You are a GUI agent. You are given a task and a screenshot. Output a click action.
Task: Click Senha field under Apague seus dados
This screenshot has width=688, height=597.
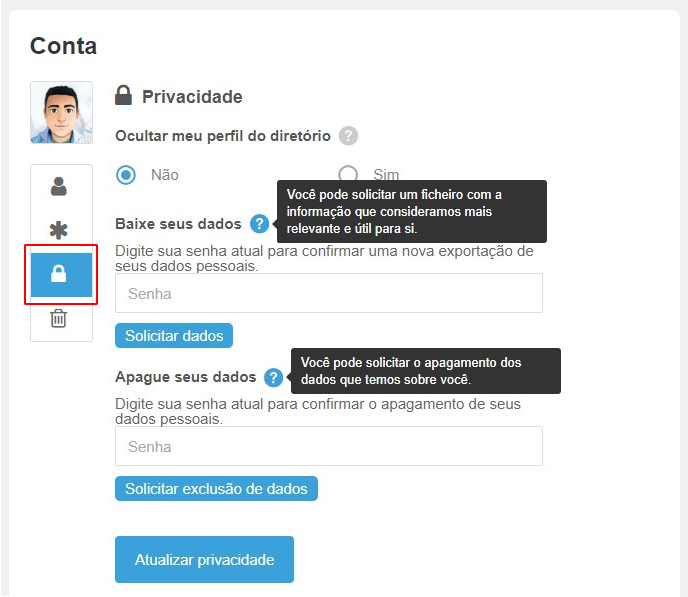(329, 446)
